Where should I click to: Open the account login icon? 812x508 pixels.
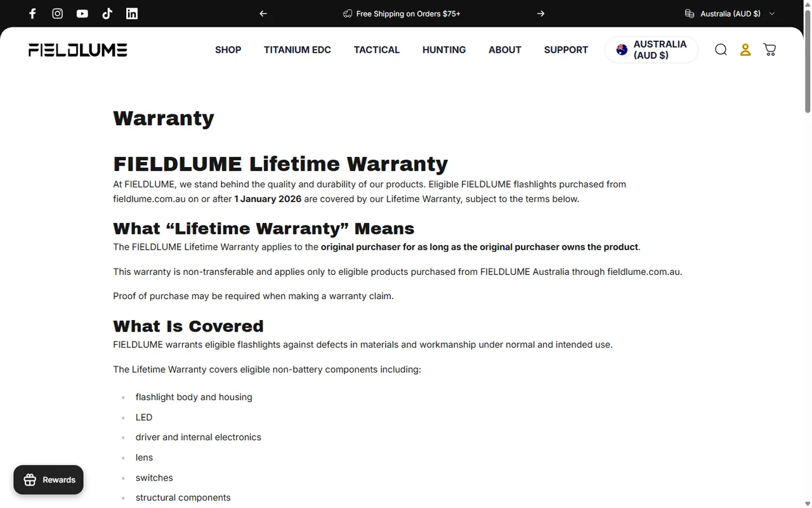(x=745, y=50)
